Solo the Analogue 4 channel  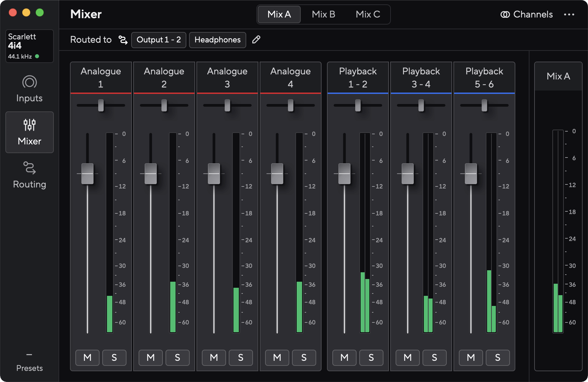pyautogui.click(x=304, y=357)
